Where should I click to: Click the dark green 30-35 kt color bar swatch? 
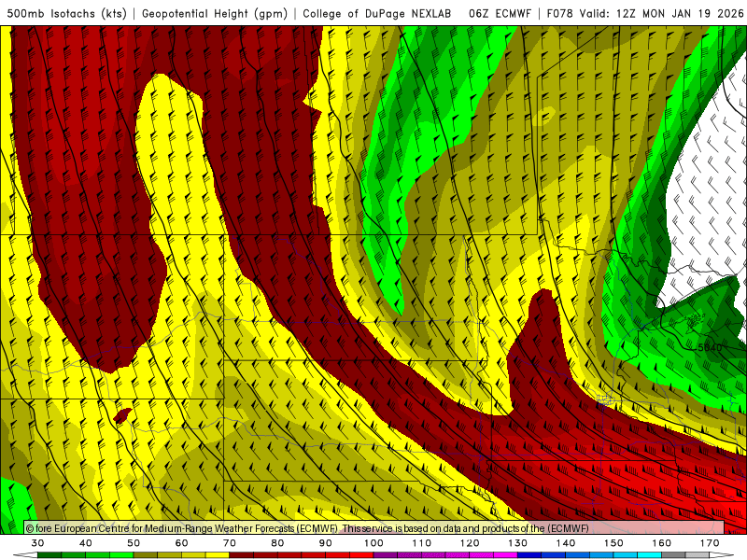point(49,555)
